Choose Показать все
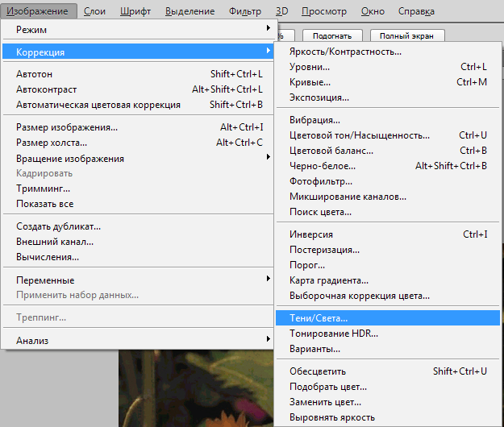The image size is (504, 427). pos(138,204)
